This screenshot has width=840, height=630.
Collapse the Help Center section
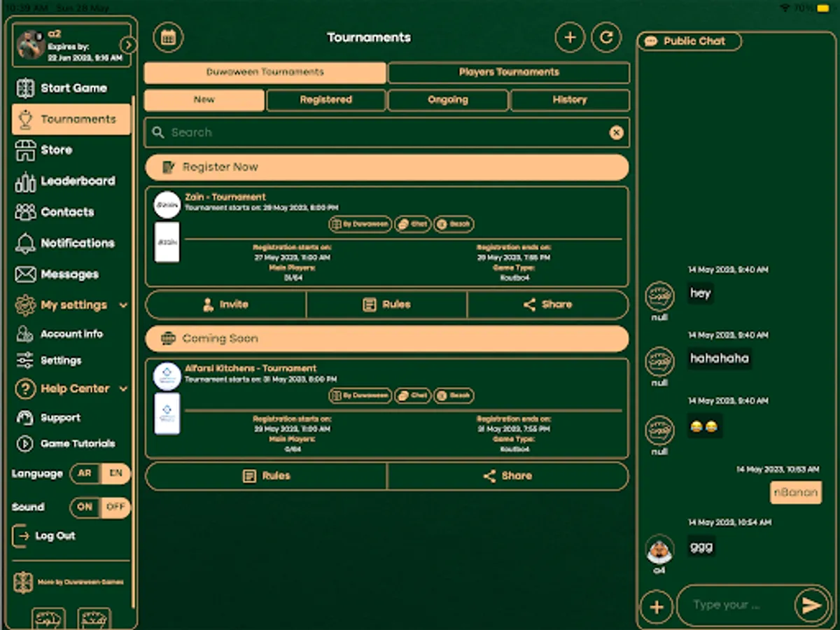click(124, 388)
